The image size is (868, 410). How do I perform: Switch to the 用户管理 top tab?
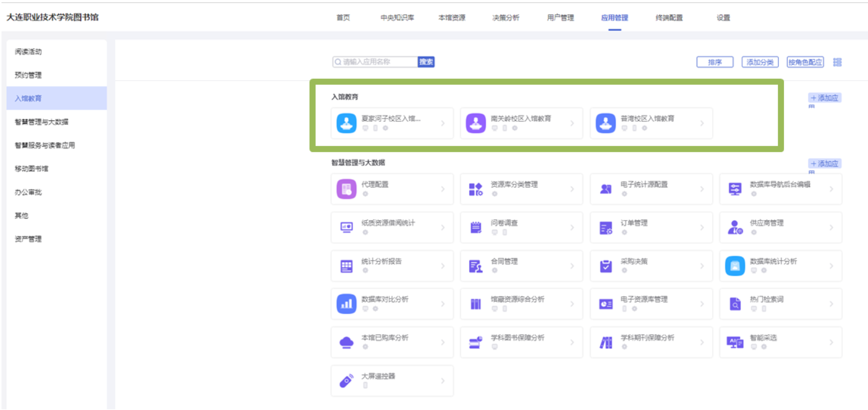[560, 17]
